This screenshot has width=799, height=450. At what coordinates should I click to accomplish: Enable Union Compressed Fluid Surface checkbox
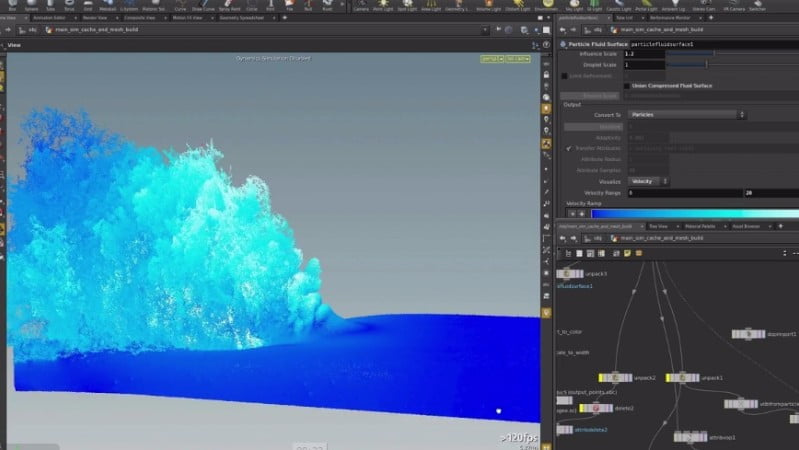pos(627,85)
